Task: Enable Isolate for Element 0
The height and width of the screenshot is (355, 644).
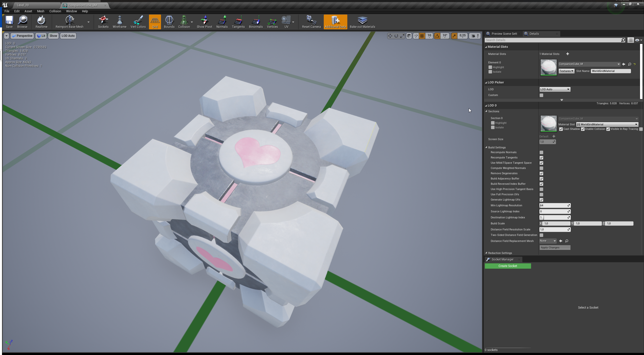Action: coord(490,72)
